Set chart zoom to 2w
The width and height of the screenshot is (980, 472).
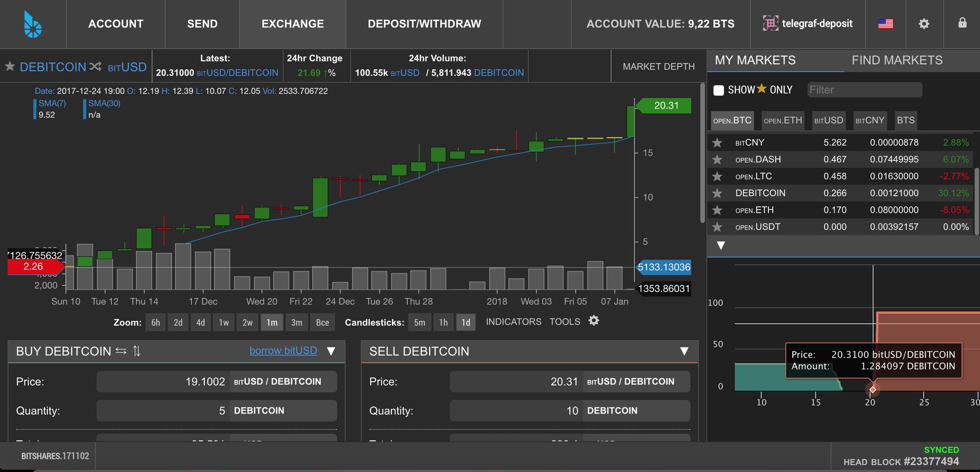[x=247, y=322]
